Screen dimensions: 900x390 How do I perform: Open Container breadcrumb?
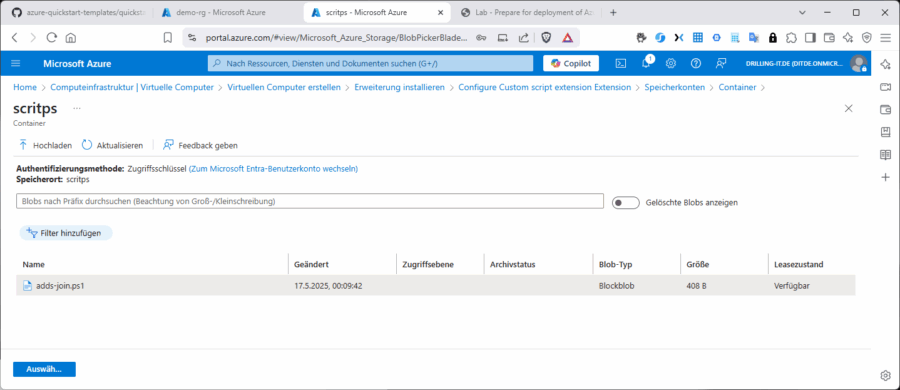737,87
